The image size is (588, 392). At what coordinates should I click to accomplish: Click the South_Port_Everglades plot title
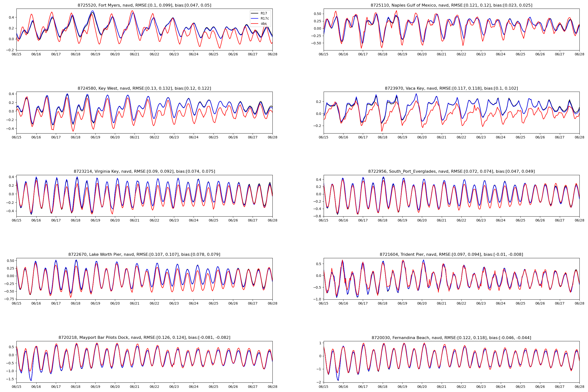[451, 171]
